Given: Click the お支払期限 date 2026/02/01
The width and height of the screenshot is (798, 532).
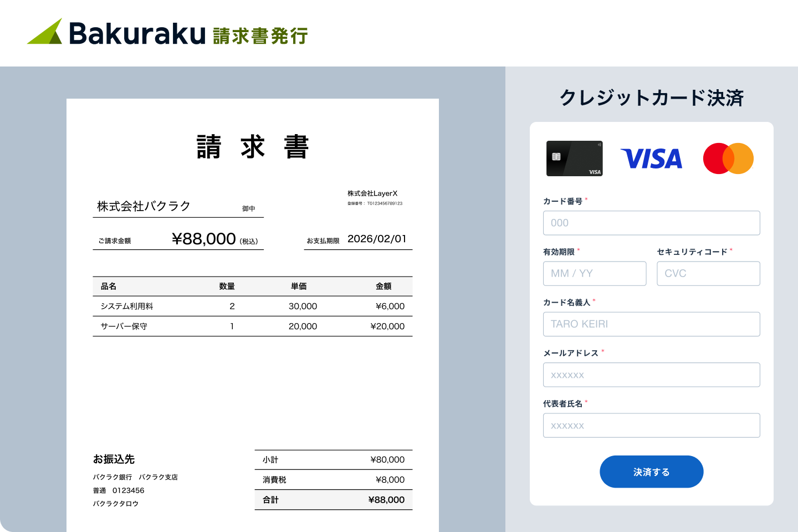Looking at the screenshot, I should 377,238.
